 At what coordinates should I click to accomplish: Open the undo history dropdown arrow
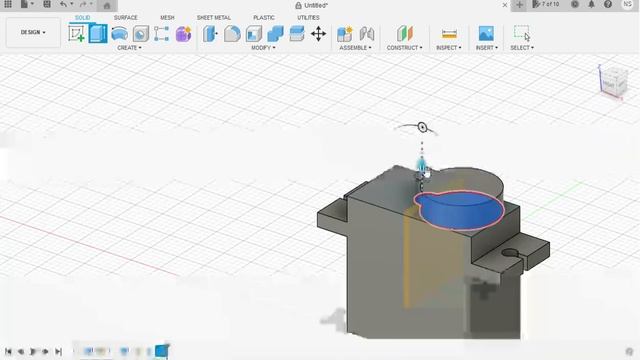71,4
